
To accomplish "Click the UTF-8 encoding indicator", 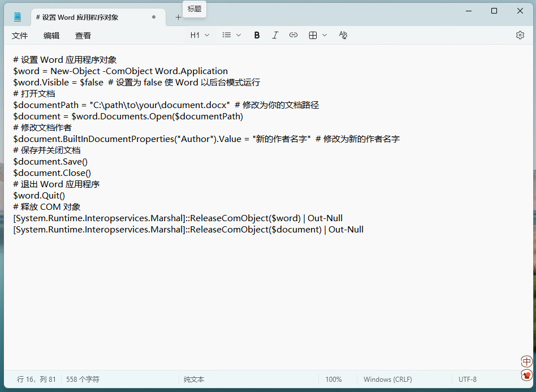I will pyautogui.click(x=467, y=380).
